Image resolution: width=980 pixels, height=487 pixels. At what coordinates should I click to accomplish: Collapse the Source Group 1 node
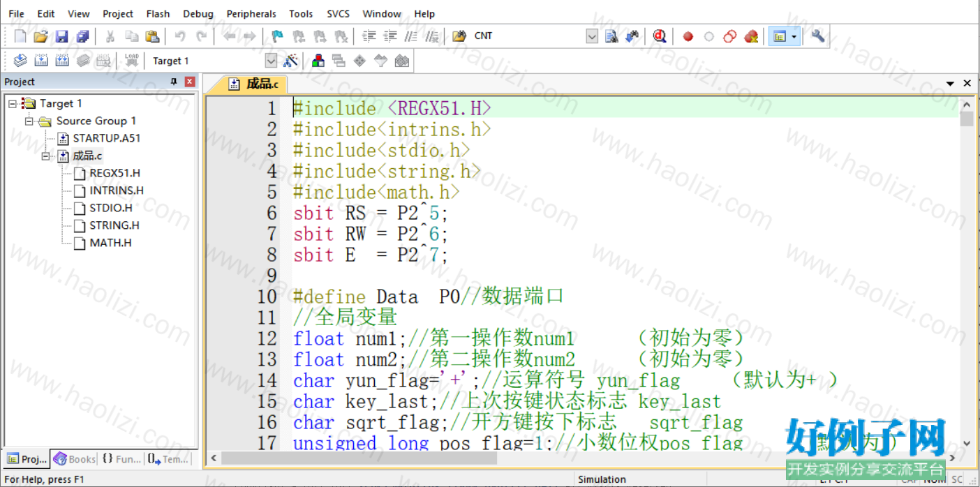[29, 121]
